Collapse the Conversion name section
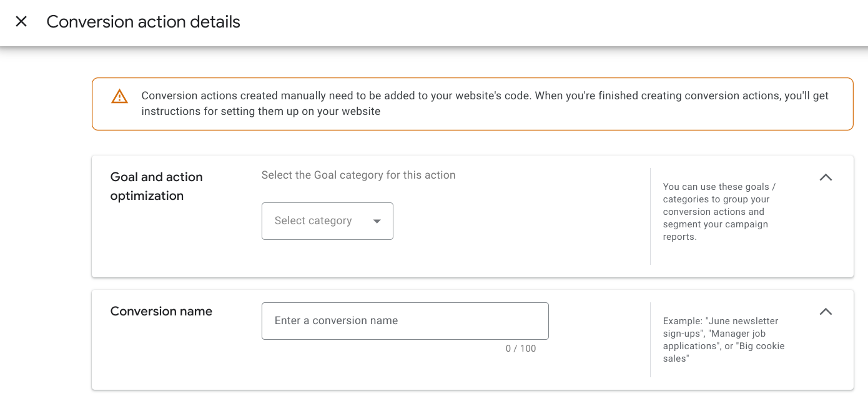The width and height of the screenshot is (868, 396). coord(826,312)
